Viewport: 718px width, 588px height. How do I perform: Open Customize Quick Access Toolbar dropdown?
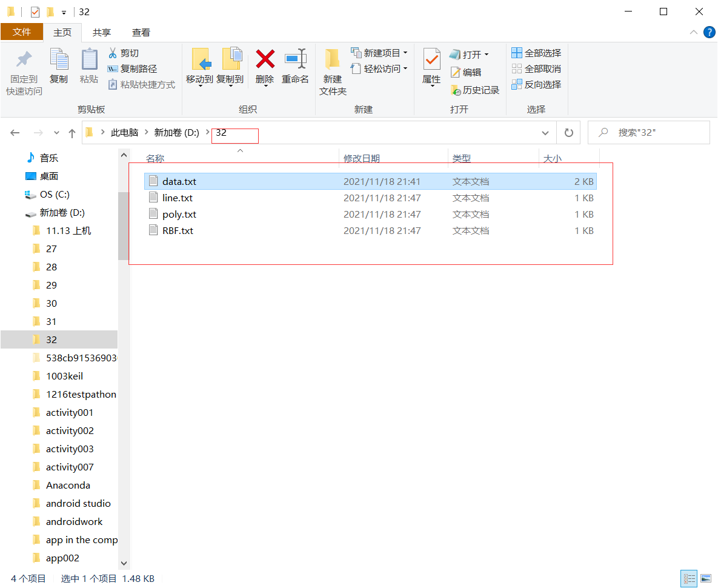pos(64,12)
